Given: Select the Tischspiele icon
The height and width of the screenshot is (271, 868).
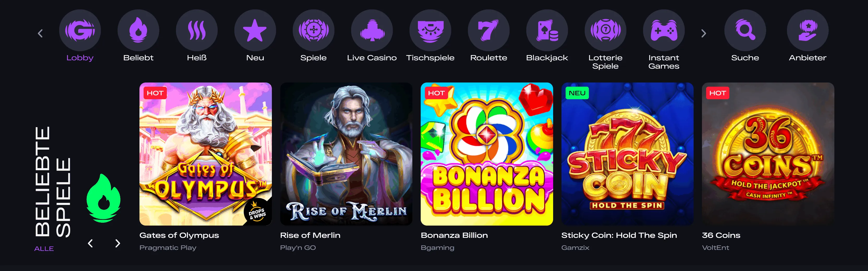Looking at the screenshot, I should (x=430, y=30).
